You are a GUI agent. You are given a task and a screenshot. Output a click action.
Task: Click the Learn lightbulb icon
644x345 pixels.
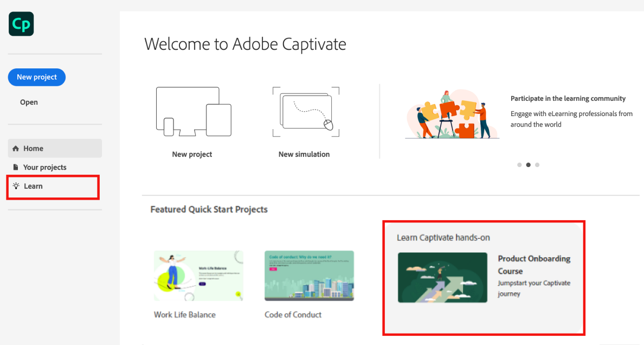16,186
